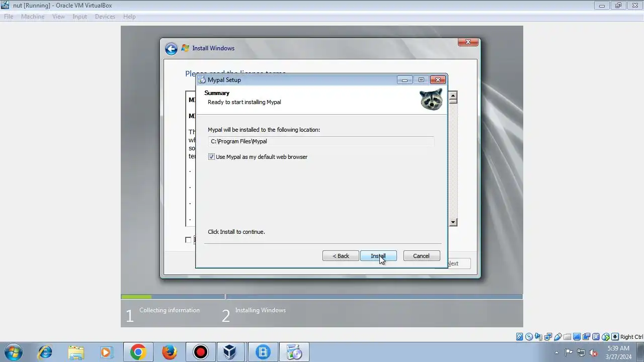The height and width of the screenshot is (362, 644).
Task: Open the VirtualBox Input menu
Action: [79, 17]
